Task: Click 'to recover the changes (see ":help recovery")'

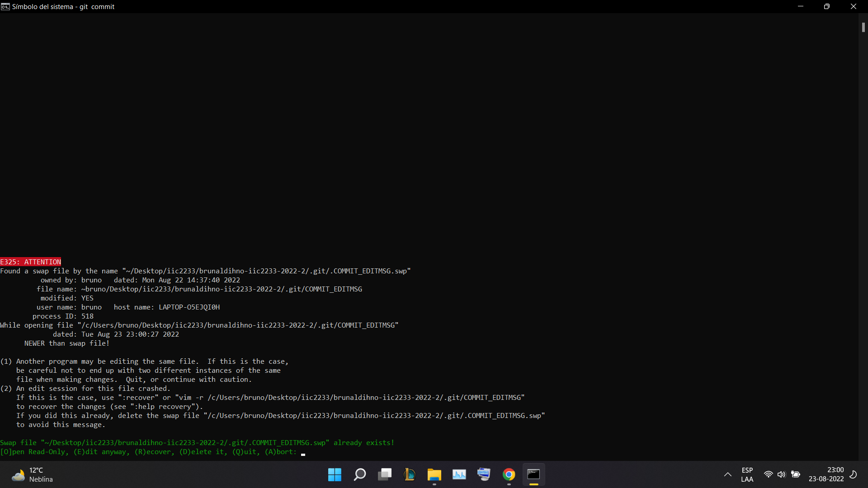Action: pyautogui.click(x=109, y=407)
